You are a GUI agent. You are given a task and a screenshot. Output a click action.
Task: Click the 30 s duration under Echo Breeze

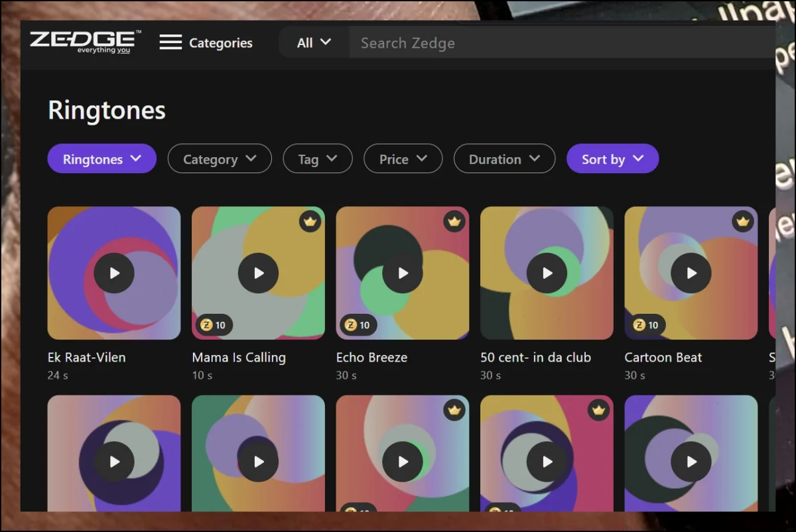346,375
